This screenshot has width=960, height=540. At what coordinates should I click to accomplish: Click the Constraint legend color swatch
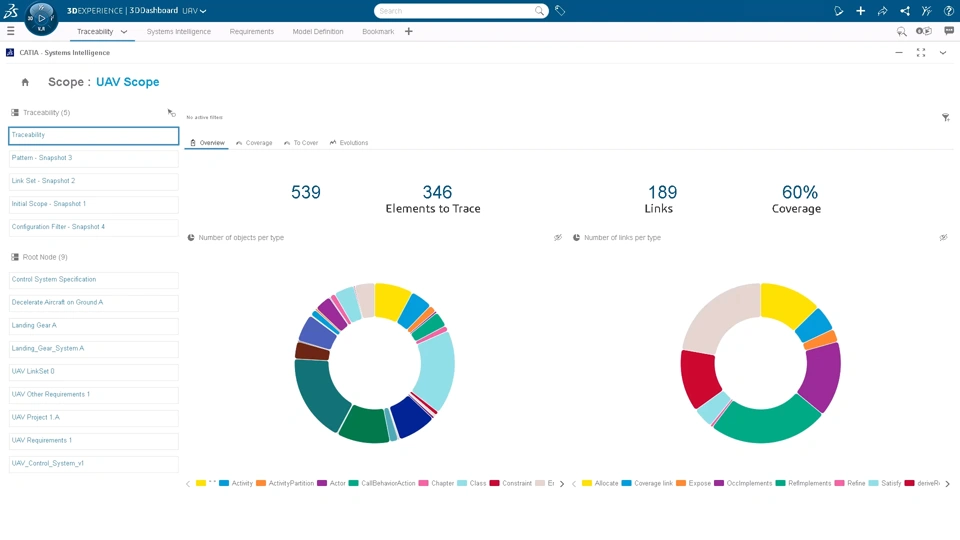click(x=494, y=483)
